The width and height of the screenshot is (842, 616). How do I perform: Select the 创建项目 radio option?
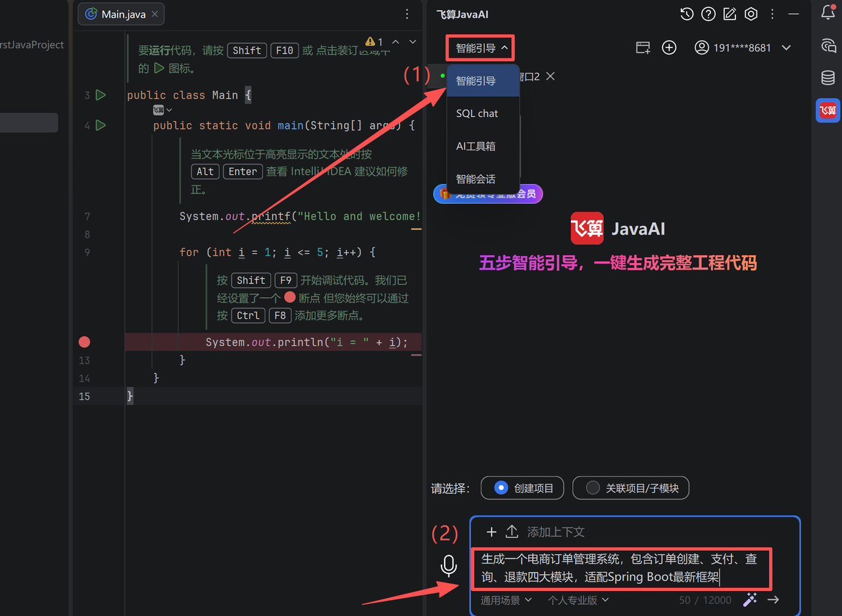tap(522, 488)
